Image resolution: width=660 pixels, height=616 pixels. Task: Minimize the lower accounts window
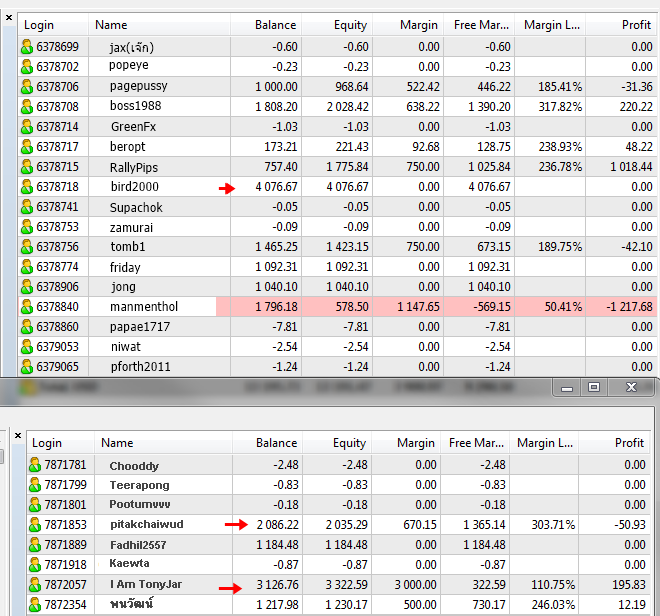click(x=567, y=387)
